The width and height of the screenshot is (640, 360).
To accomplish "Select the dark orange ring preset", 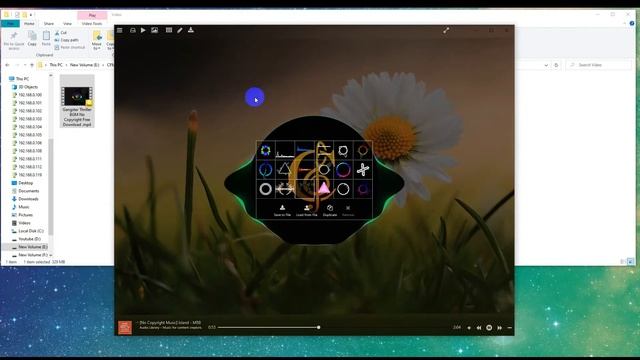I will point(363,151).
